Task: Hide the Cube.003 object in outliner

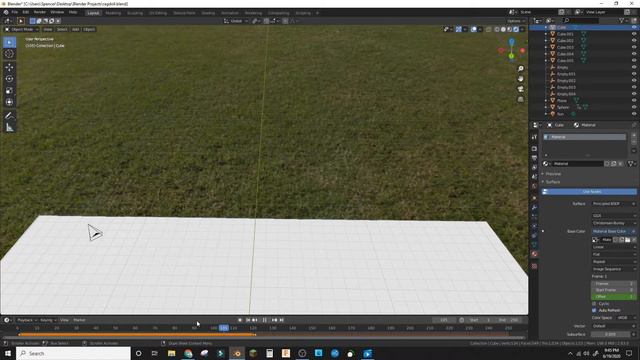Action: point(634,47)
